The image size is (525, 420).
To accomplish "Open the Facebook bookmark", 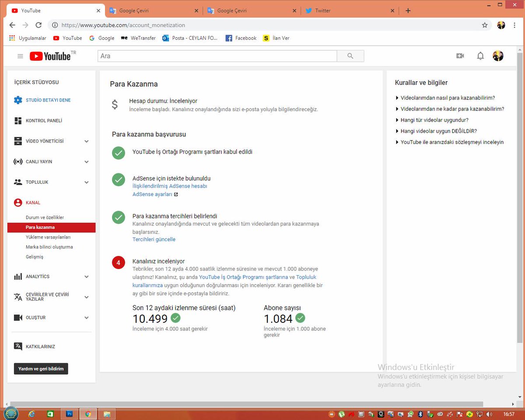I will point(241,38).
